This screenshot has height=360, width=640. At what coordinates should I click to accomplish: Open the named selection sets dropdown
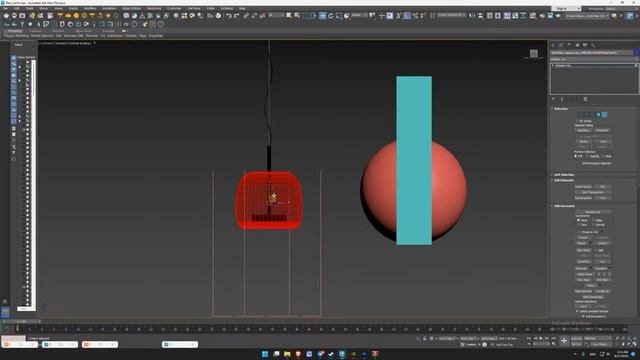451,16
